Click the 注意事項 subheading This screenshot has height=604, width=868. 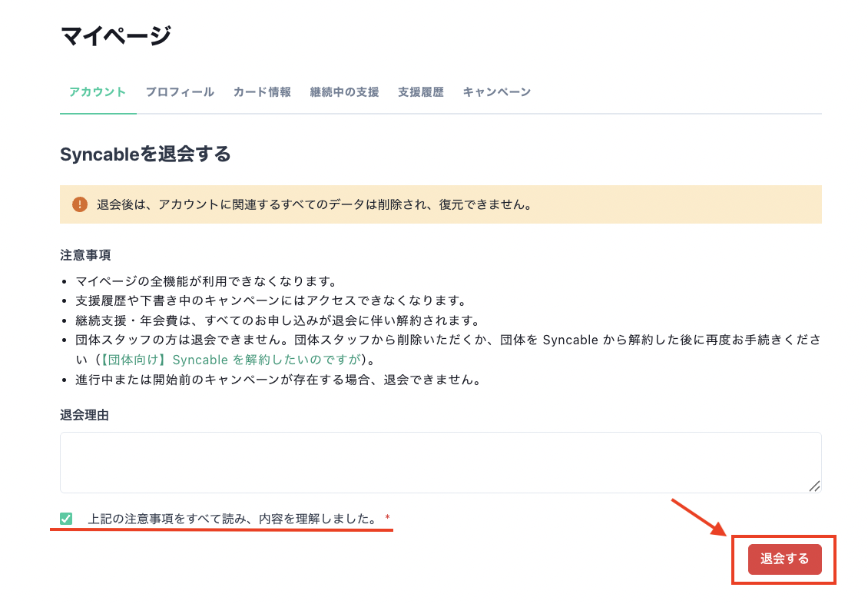click(x=84, y=254)
